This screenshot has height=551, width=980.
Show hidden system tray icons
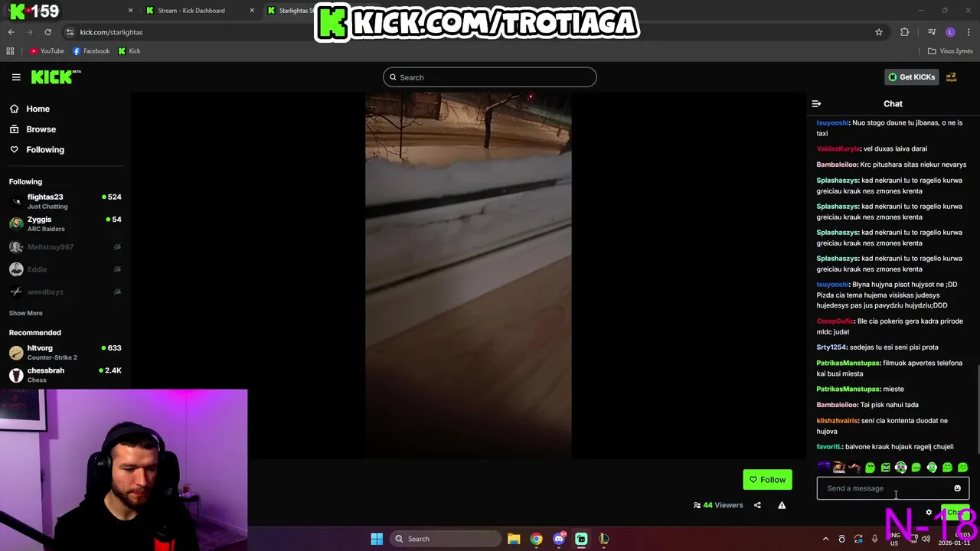tap(825, 539)
